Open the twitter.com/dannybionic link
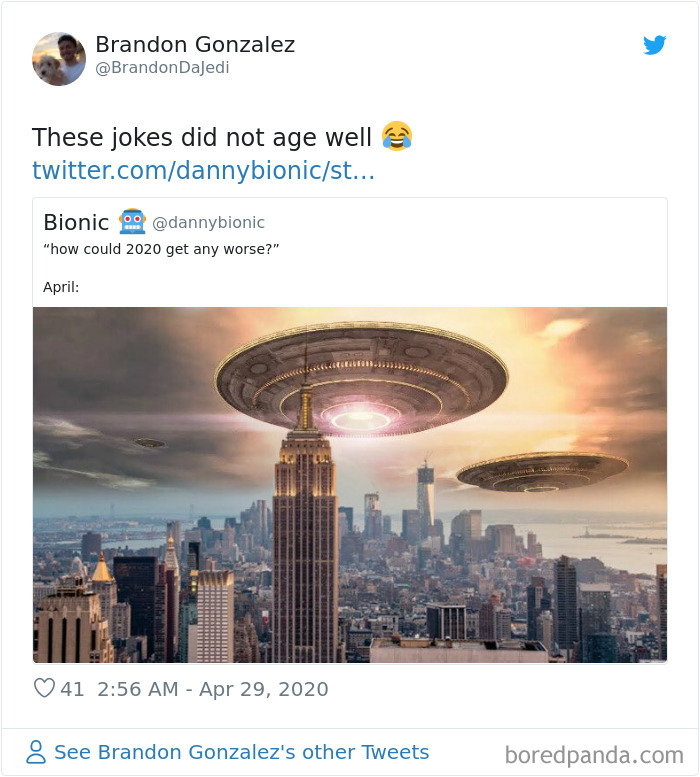700x777 pixels. tap(203, 170)
